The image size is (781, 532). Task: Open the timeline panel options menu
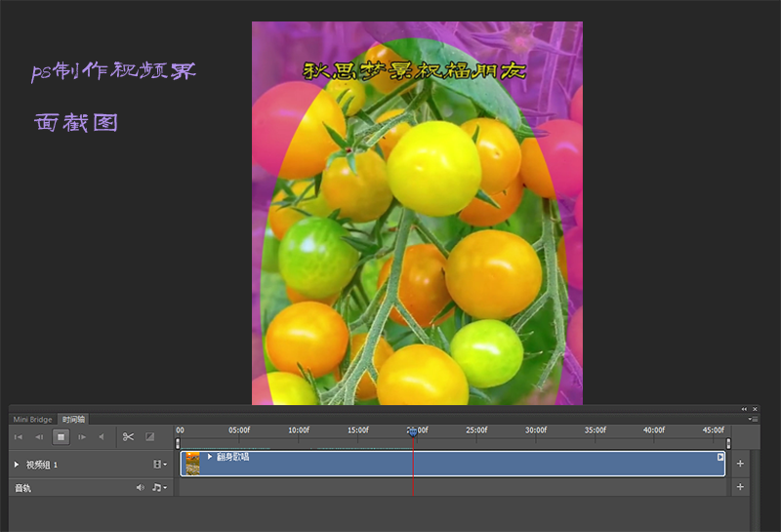coord(753,419)
